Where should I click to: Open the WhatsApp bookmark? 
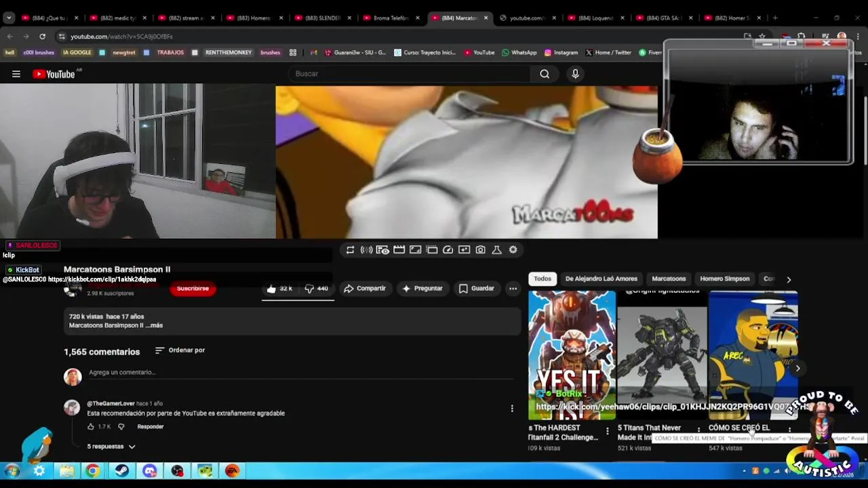pos(519,53)
